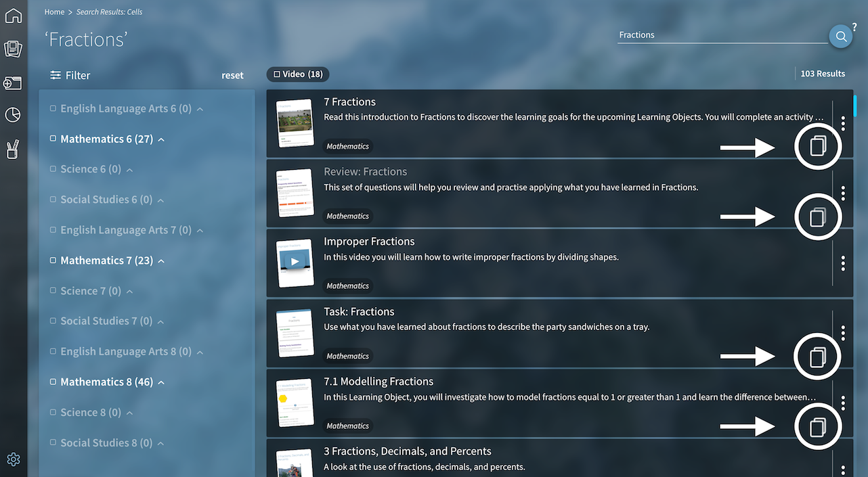Click the Fractions search input field
Image resolution: width=868 pixels, height=477 pixels.
[718, 35]
